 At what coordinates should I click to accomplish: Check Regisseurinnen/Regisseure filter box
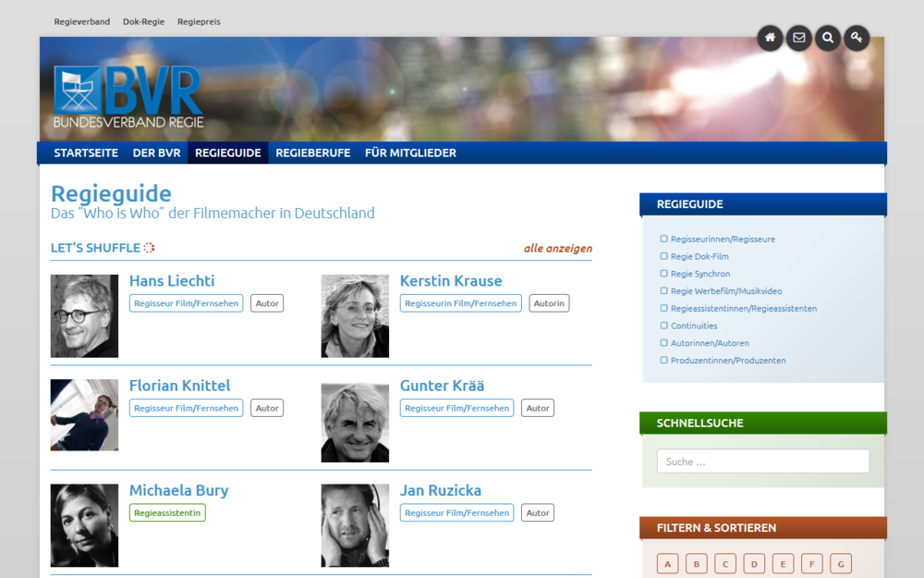coord(664,239)
